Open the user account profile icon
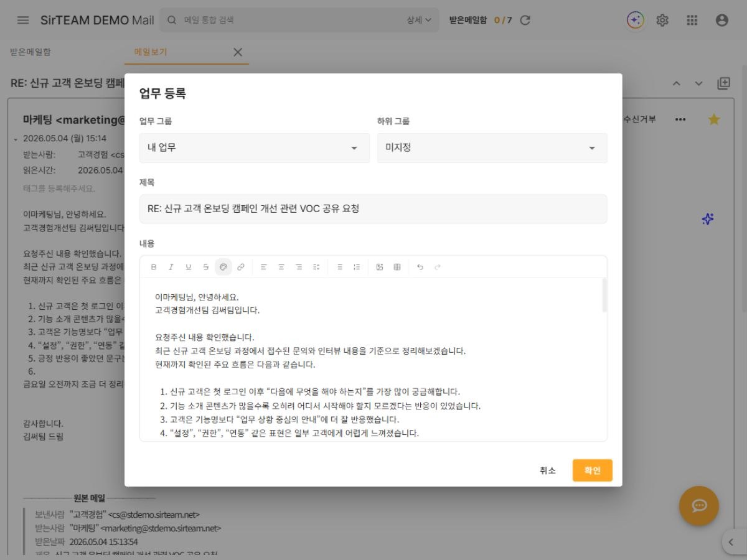Screen dimensions: 747x560 pos(722,20)
